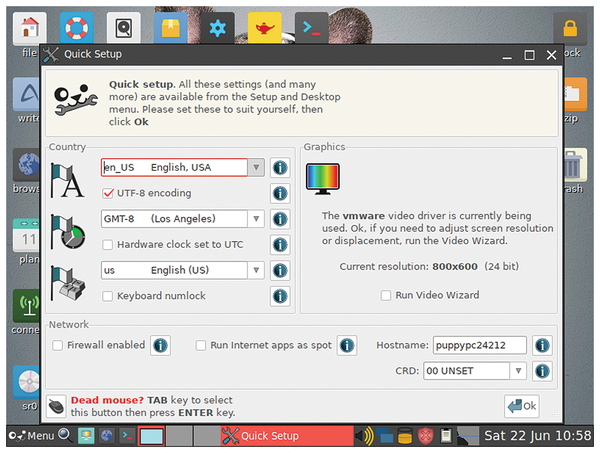Open the connect antenna desktop icon
600x453 pixels.
pyautogui.click(x=26, y=306)
